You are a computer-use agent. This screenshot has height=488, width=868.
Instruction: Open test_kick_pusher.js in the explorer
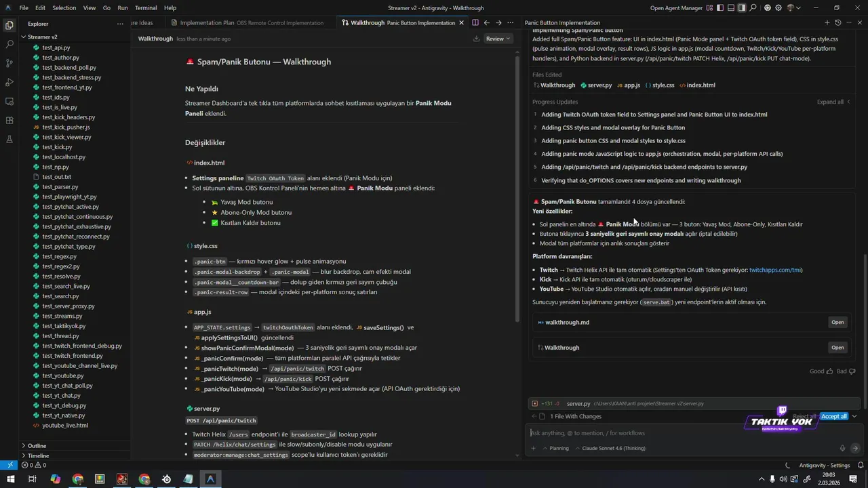pos(66,127)
